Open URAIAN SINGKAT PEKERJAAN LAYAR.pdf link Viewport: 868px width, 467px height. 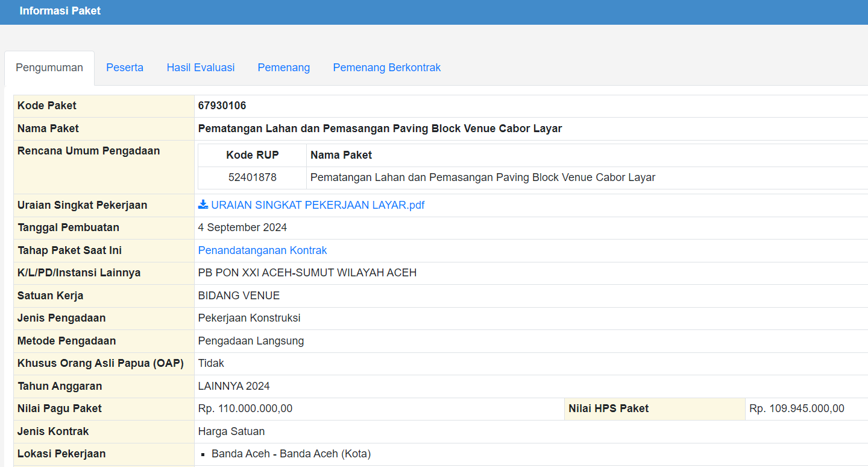tap(318, 205)
